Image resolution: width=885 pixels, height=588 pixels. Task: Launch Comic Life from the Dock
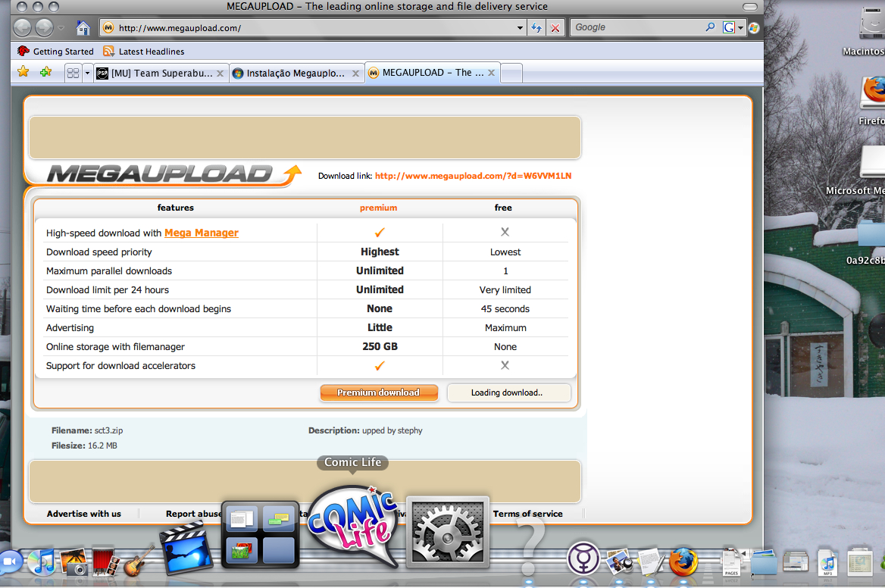pyautogui.click(x=353, y=525)
